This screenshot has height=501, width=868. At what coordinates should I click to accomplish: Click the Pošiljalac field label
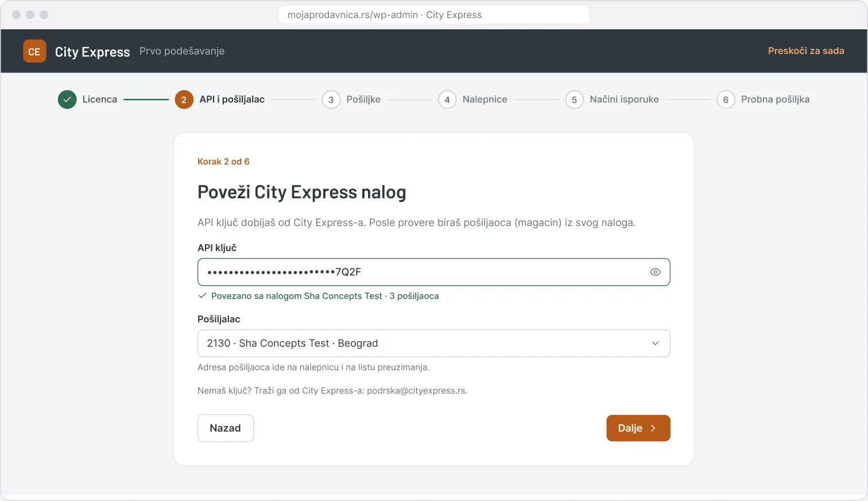tap(219, 319)
